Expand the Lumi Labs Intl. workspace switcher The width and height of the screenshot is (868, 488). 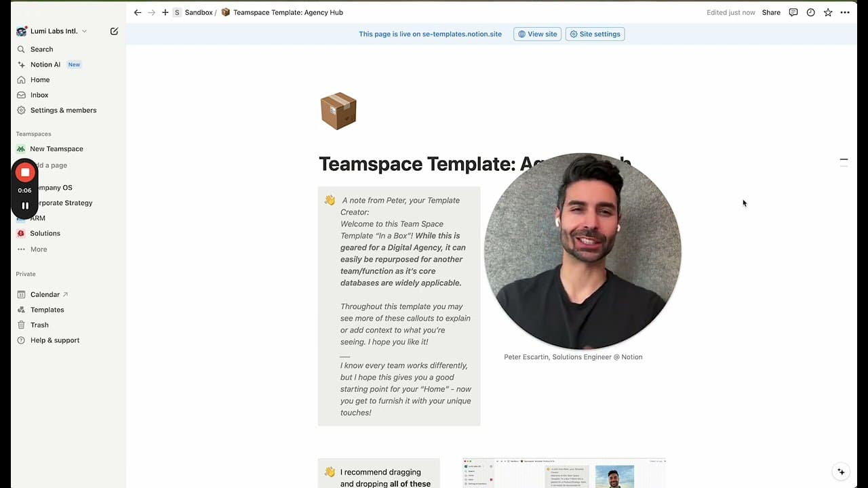53,31
